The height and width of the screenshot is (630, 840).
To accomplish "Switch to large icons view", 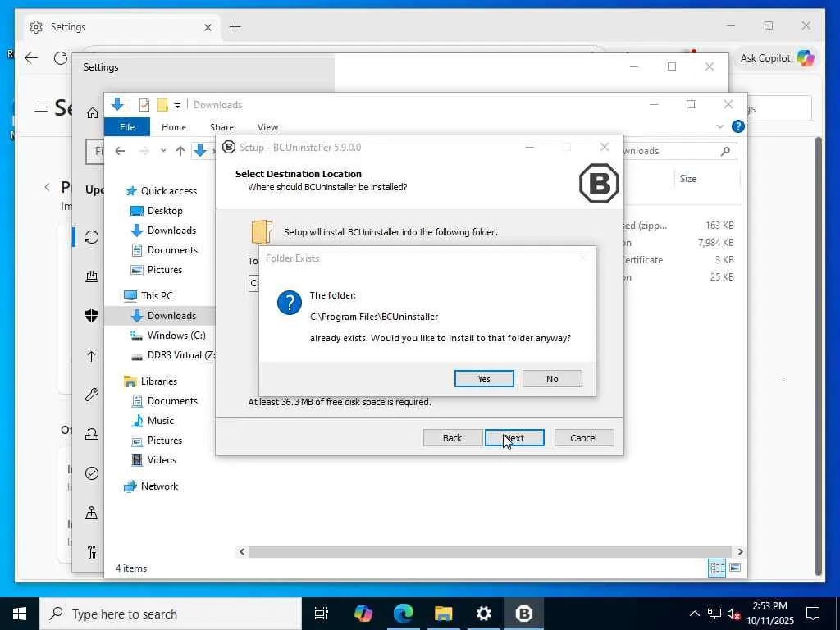I will pos(735,568).
